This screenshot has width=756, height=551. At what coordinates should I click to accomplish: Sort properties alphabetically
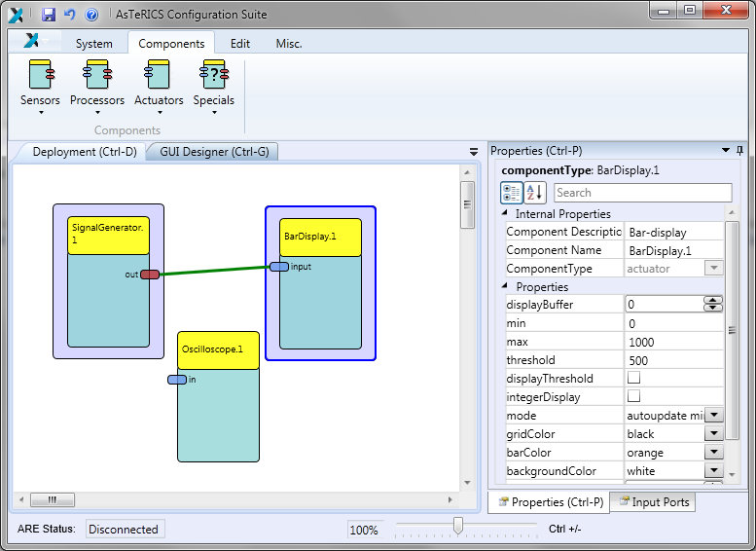click(535, 193)
